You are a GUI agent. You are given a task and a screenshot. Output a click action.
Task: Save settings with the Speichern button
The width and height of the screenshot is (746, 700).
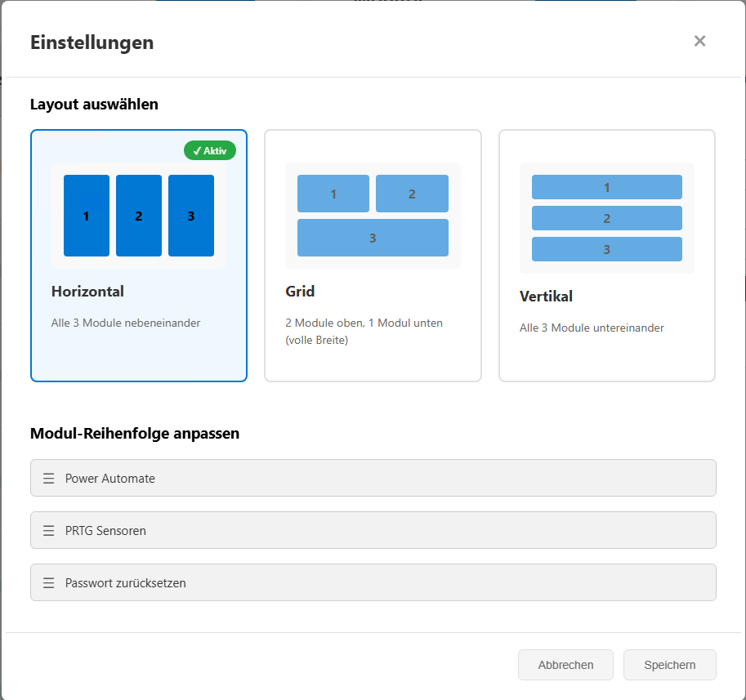click(x=670, y=665)
